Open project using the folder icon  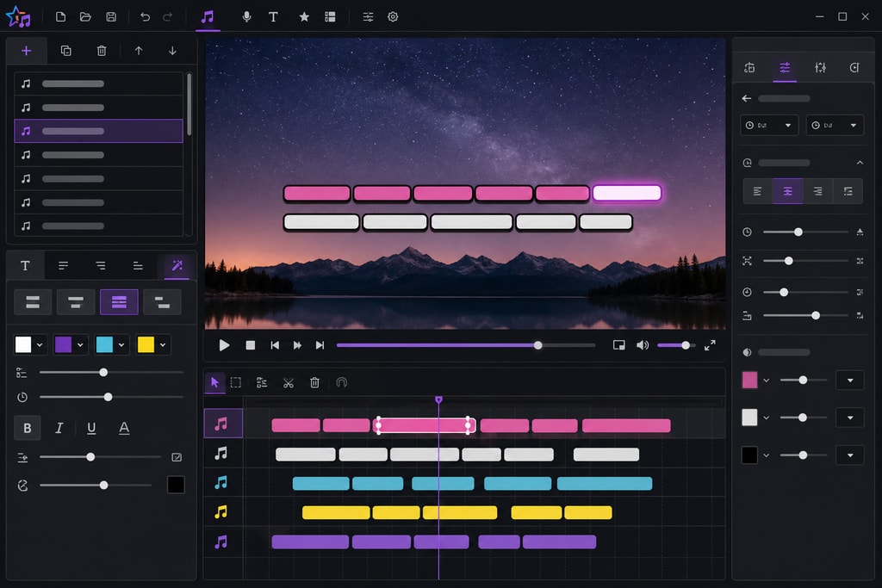85,17
